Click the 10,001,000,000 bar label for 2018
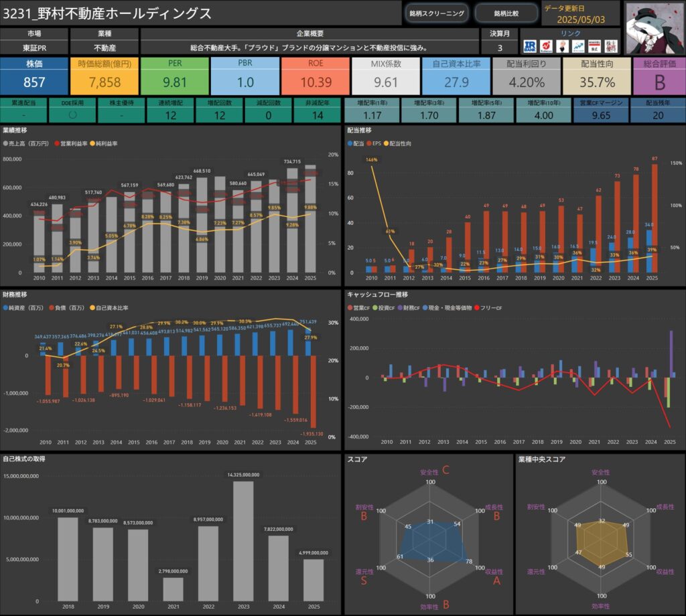Screen dimensions: 686x616 click(68, 511)
